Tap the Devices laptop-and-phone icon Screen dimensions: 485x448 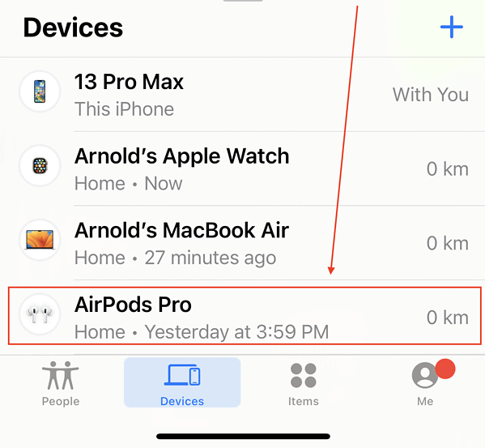(182, 374)
